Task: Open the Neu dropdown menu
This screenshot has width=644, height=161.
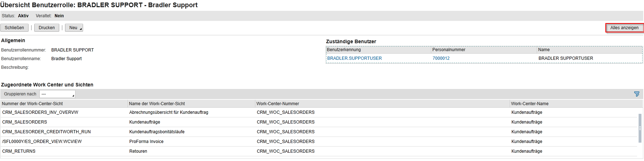Action: tap(74, 28)
